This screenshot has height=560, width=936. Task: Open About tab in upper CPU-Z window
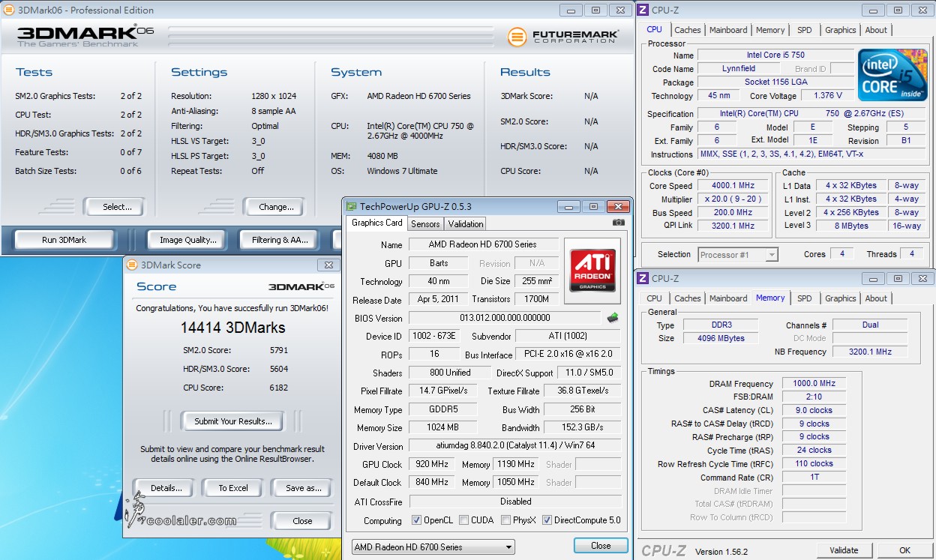(x=876, y=30)
